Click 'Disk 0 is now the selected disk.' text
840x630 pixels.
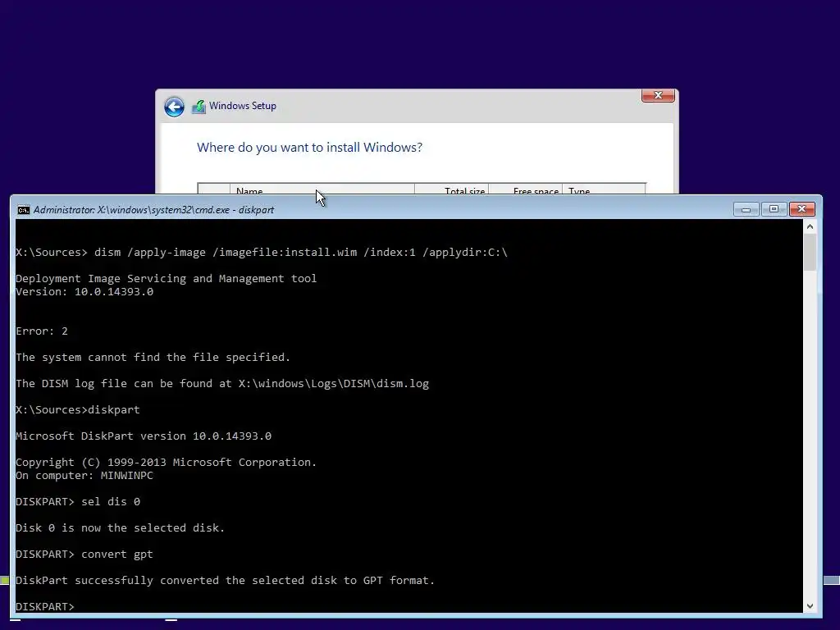[120, 527]
